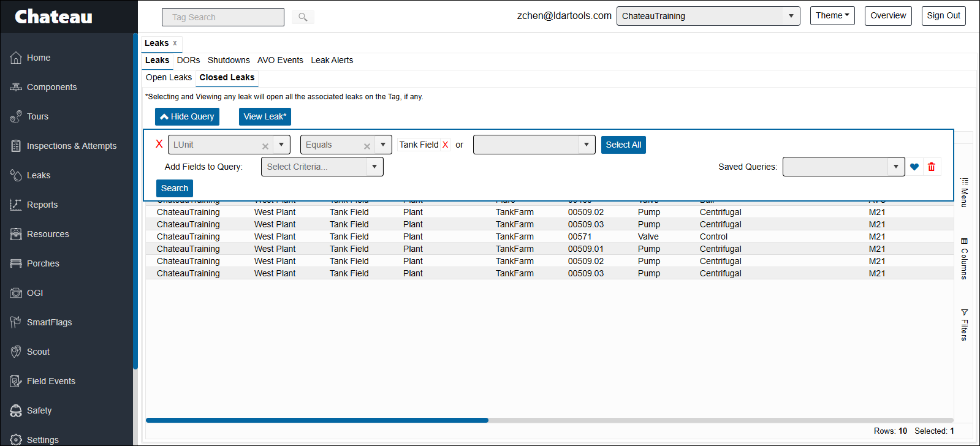The image size is (980, 446).
Task: Expand the Select Criteria dropdown
Action: pos(374,167)
